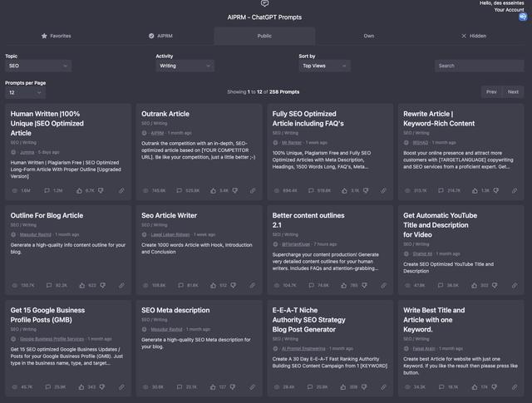
Task: Like Get 15 Google Business Posts prompt
Action: [81, 386]
